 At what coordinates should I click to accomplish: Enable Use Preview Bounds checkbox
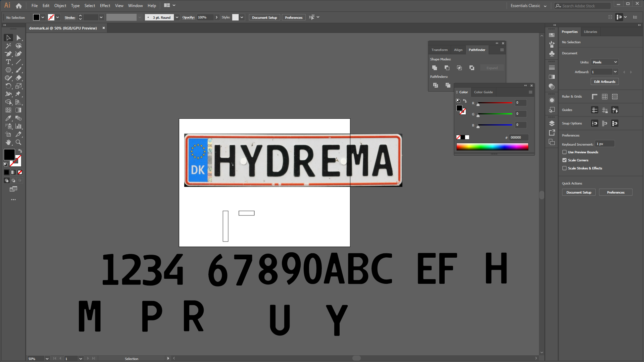564,152
